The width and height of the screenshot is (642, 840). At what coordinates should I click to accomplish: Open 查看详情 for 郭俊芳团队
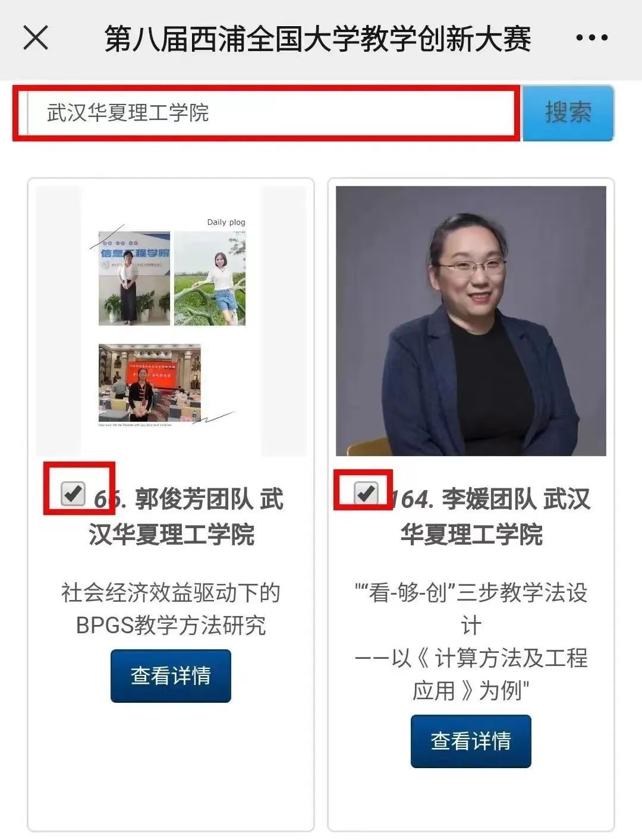[171, 676]
